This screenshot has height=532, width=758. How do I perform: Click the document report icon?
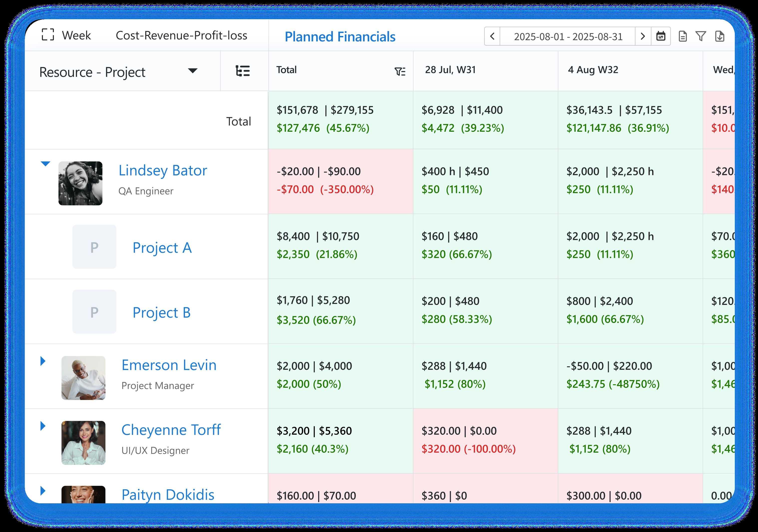pos(682,36)
